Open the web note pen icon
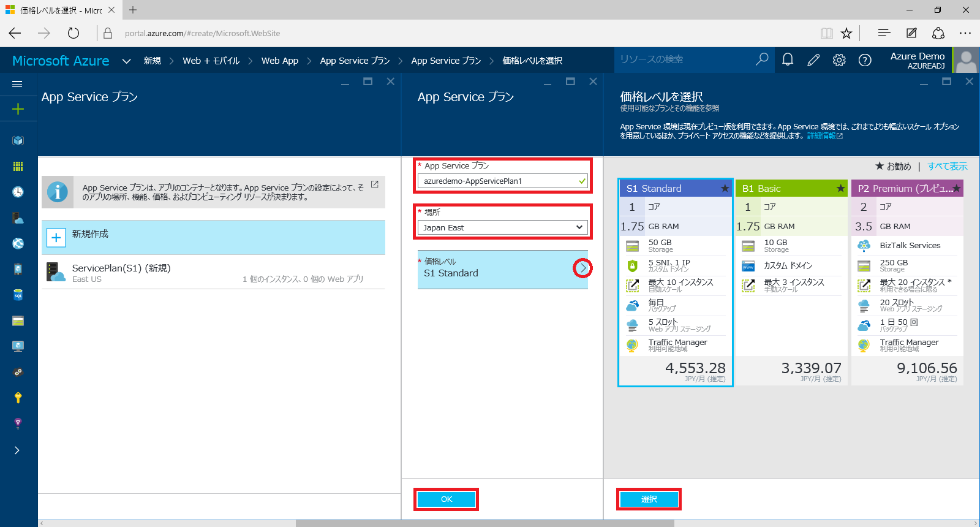Viewport: 980px width, 527px height. pos(911,33)
